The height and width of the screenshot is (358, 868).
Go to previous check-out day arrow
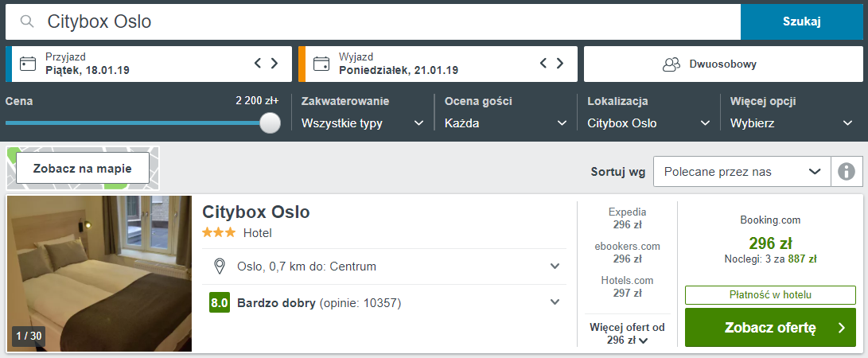pos(543,64)
